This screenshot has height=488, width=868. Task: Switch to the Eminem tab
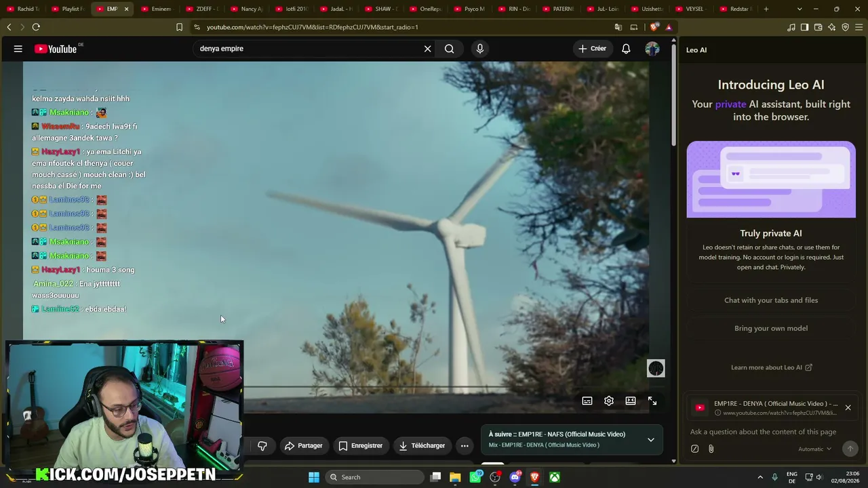click(x=157, y=9)
